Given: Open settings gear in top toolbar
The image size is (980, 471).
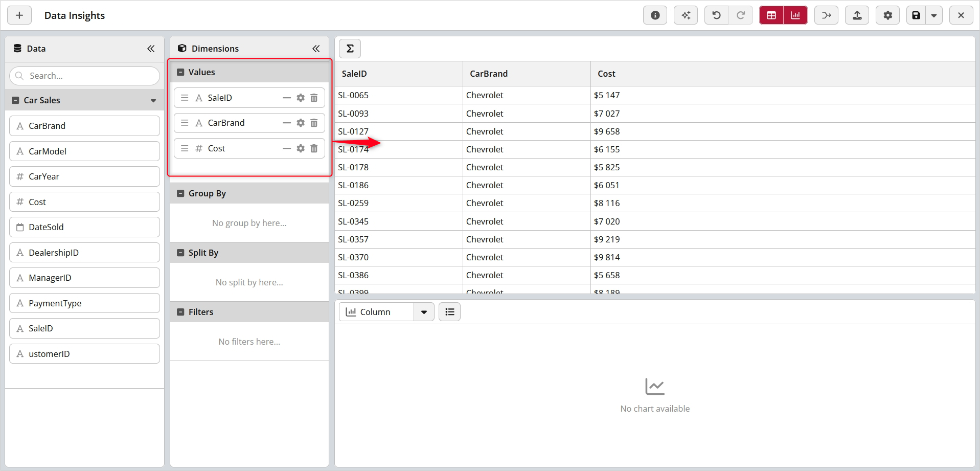Looking at the screenshot, I should [x=887, y=15].
